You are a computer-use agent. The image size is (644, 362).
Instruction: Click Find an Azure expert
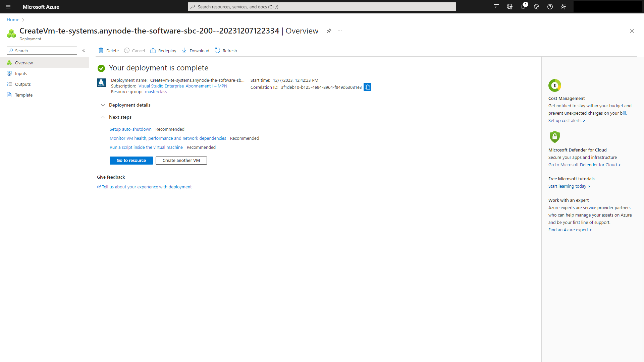(570, 230)
